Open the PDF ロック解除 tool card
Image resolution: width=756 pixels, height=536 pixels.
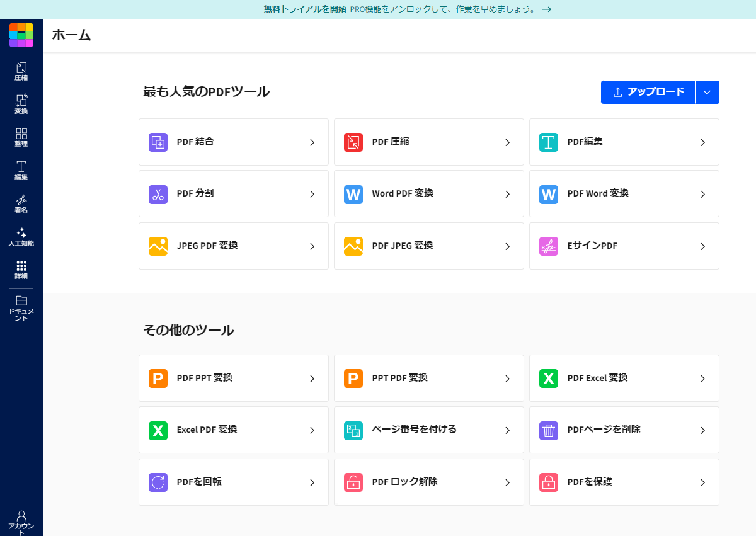(428, 482)
